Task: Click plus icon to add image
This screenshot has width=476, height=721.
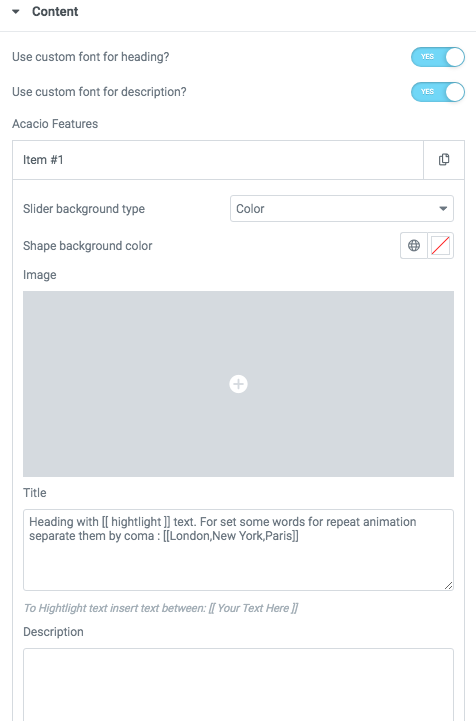Action: 238,384
